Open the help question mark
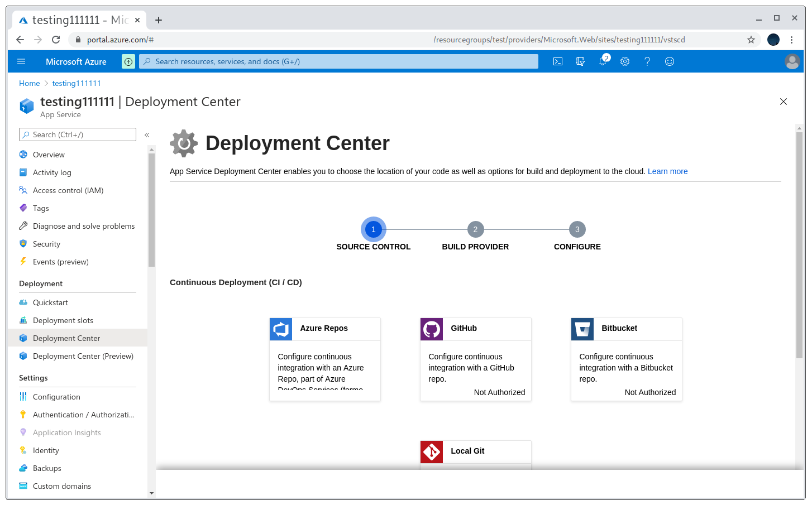Screen dimensions: 812x505 coord(647,61)
